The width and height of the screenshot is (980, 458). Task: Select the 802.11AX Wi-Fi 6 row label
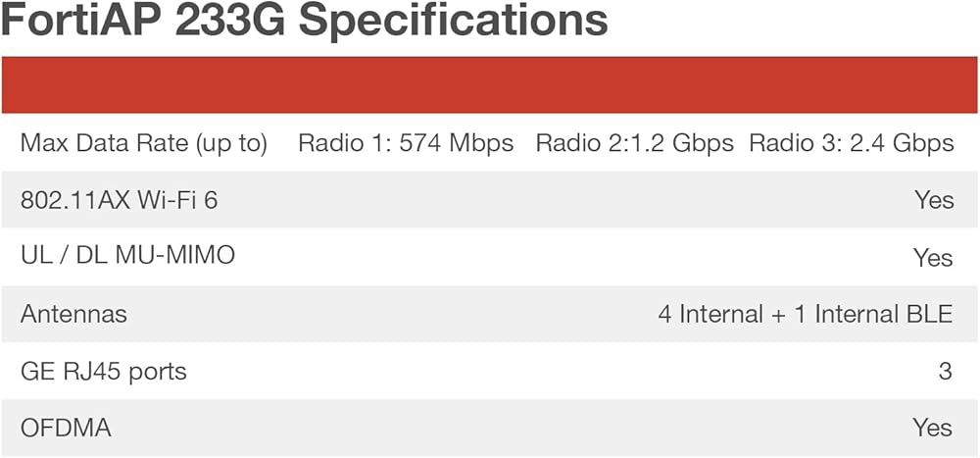click(119, 200)
